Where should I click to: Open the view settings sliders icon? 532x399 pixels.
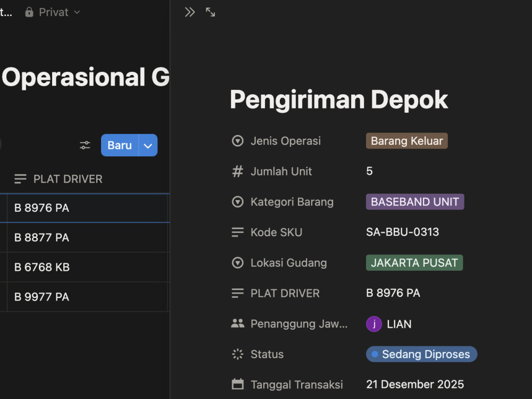click(x=85, y=145)
